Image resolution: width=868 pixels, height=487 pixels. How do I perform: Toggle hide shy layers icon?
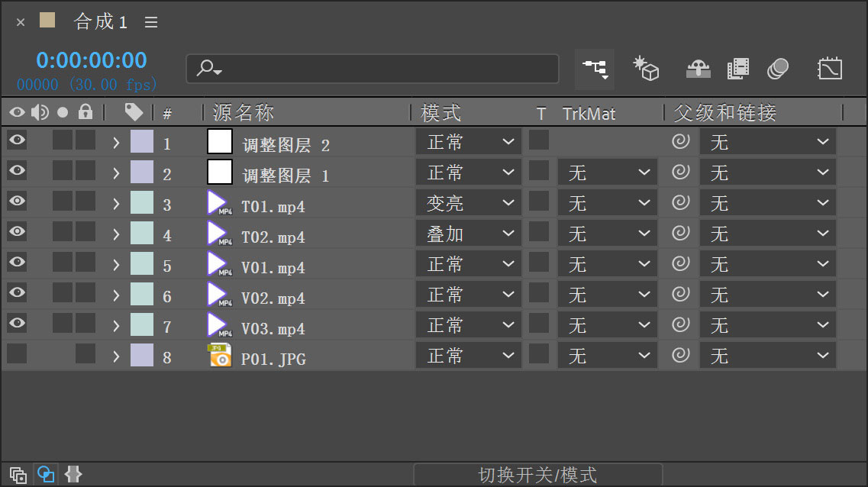pos(698,69)
